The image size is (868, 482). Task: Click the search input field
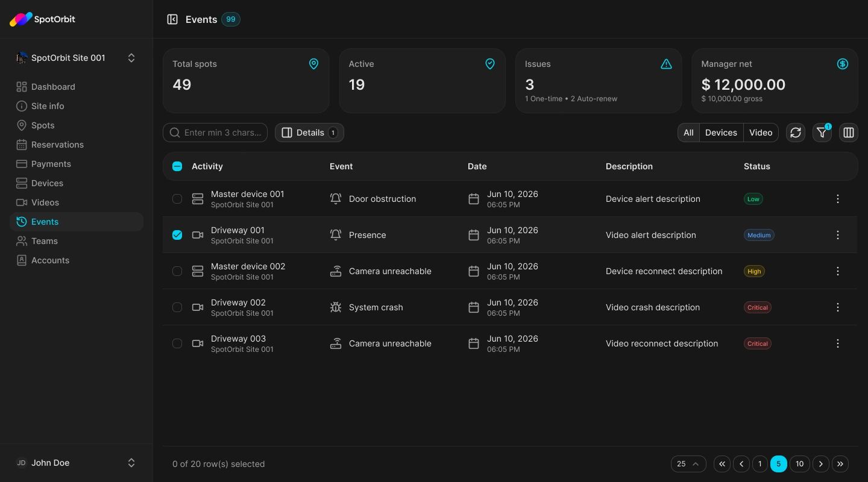coord(215,133)
